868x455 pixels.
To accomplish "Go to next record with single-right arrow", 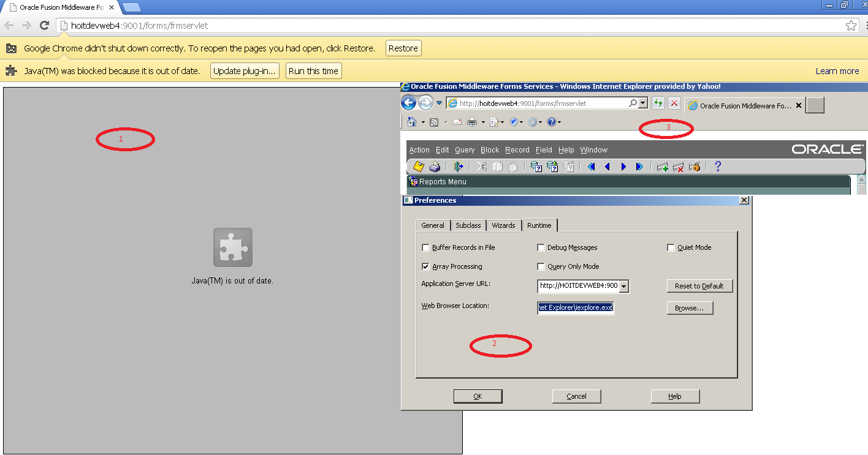I will point(623,167).
